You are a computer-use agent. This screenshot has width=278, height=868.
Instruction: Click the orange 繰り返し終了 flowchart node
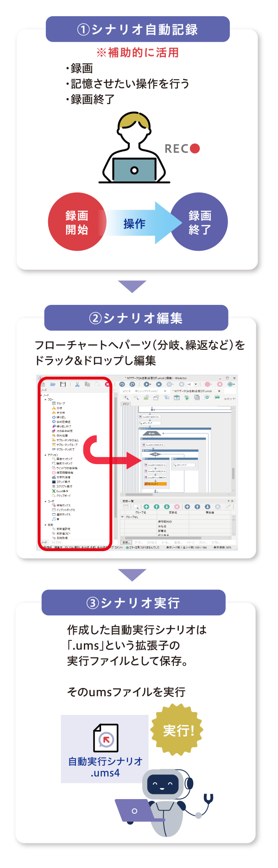coord(155,484)
